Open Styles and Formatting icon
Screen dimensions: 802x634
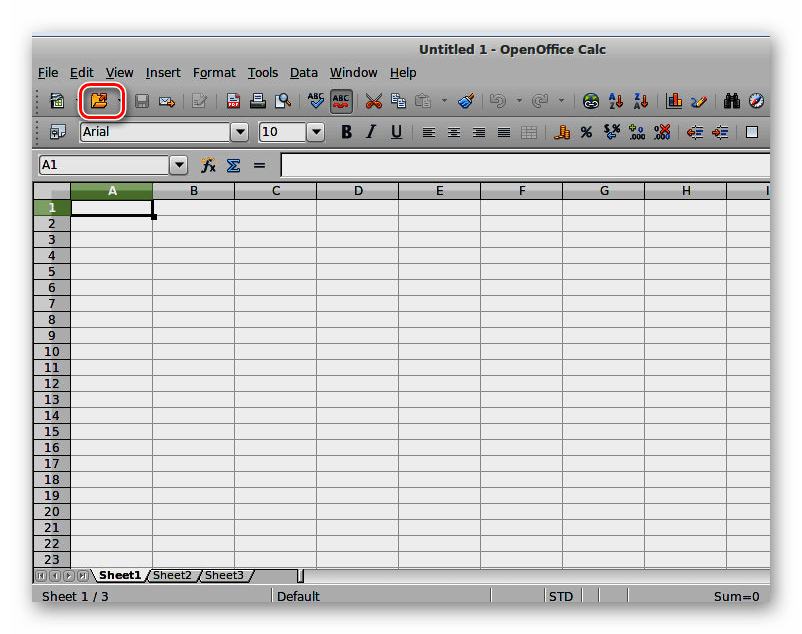(57, 132)
